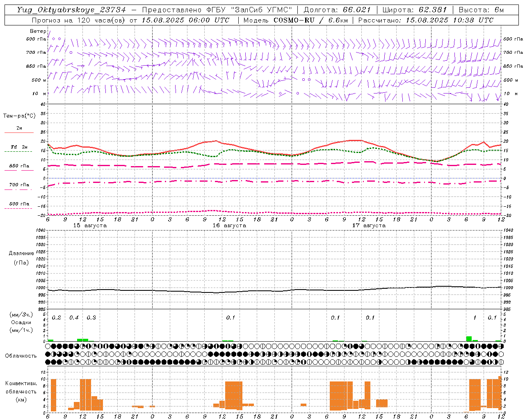525x420 pixels.
Task: Click the '15 августа' date label
Action: [90, 226]
